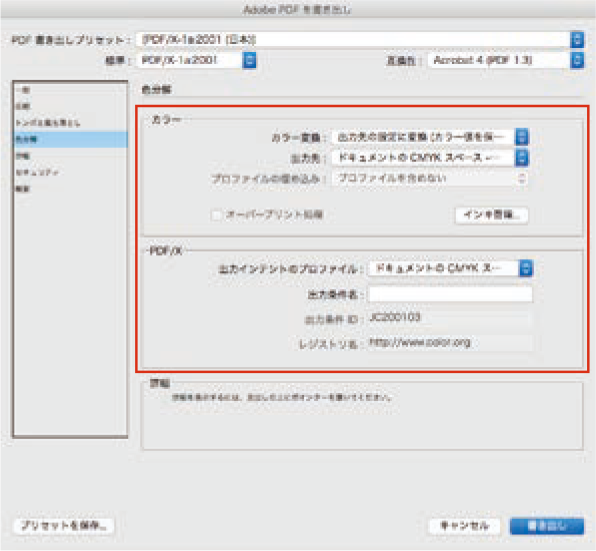Click the 出力条件 ID field showing JC200103

(450, 318)
